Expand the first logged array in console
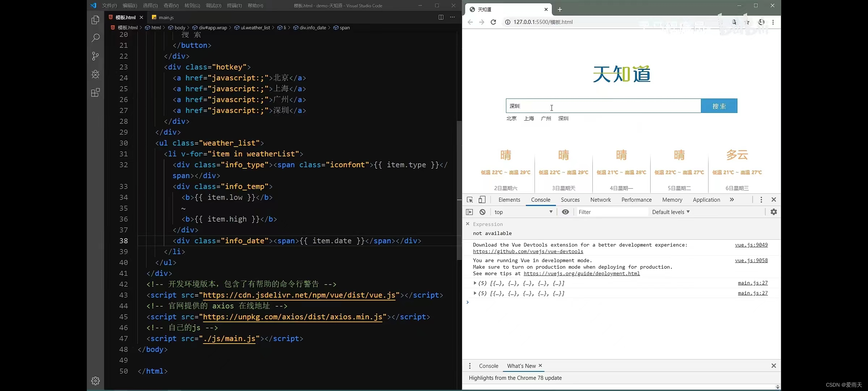The image size is (868, 391). [475, 283]
